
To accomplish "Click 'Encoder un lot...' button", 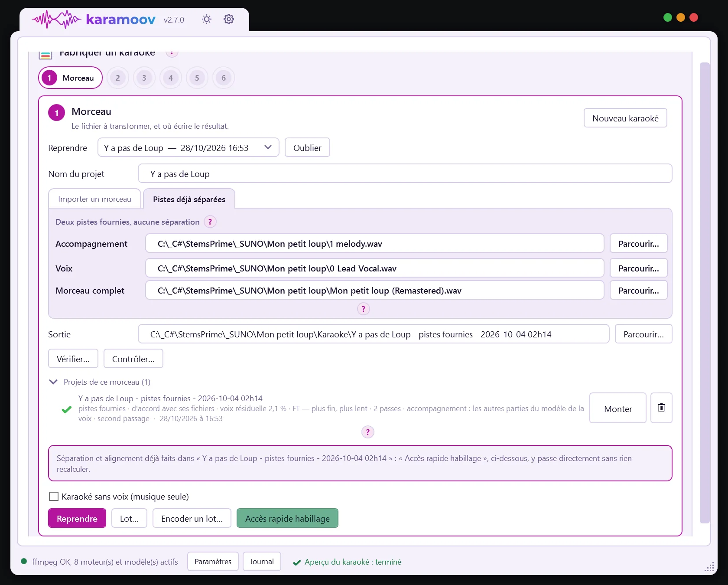I will click(192, 518).
